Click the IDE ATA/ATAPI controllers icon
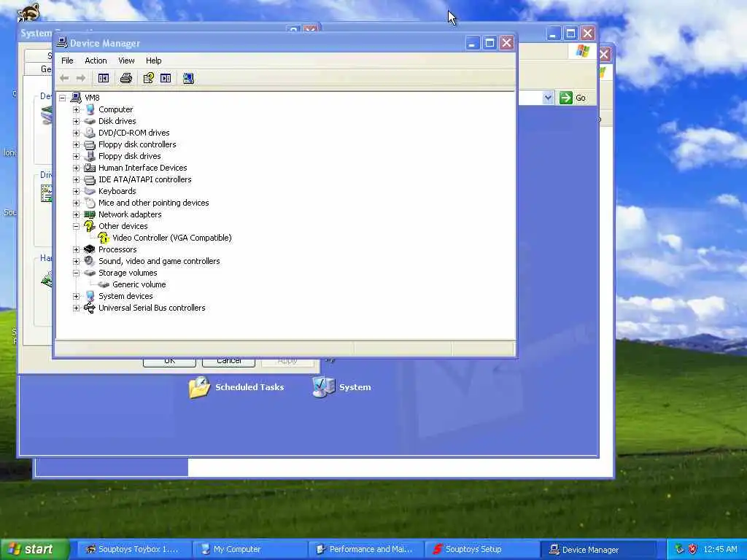This screenshot has height=560, width=747. (90, 179)
